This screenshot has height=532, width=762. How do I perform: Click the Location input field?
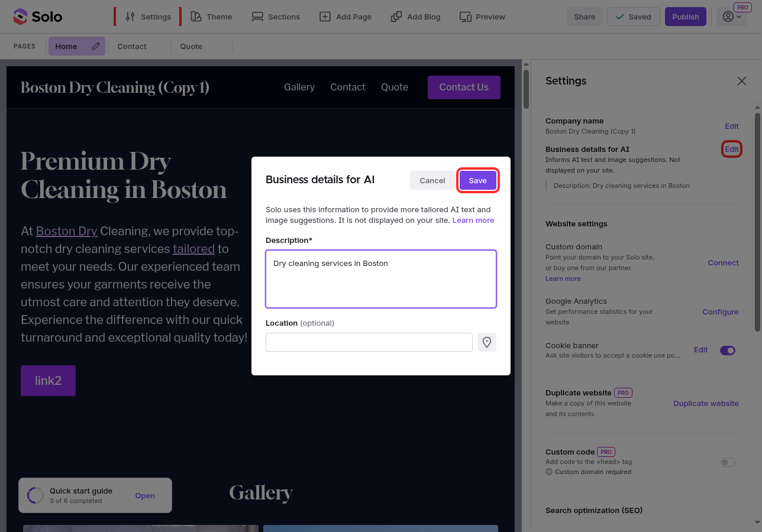[x=369, y=342]
